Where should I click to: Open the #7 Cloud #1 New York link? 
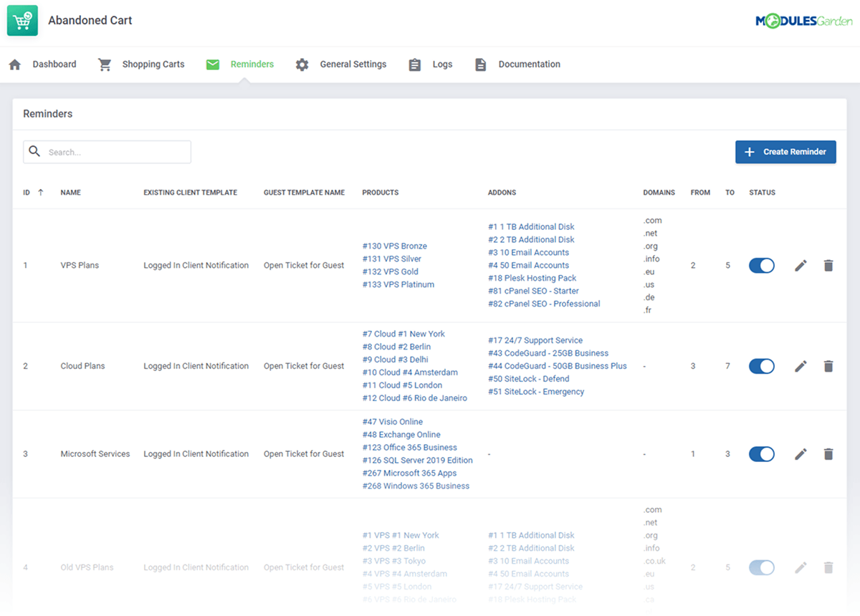[x=403, y=335]
